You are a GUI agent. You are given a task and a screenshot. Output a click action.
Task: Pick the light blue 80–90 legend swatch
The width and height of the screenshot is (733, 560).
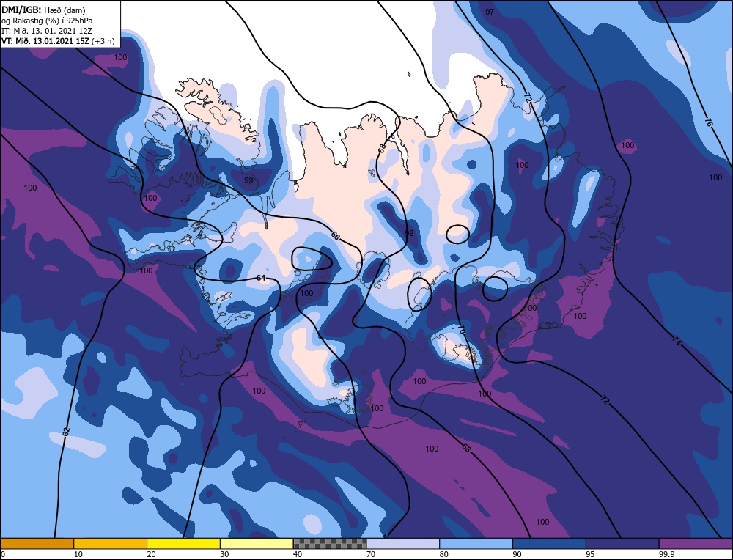pos(476,544)
